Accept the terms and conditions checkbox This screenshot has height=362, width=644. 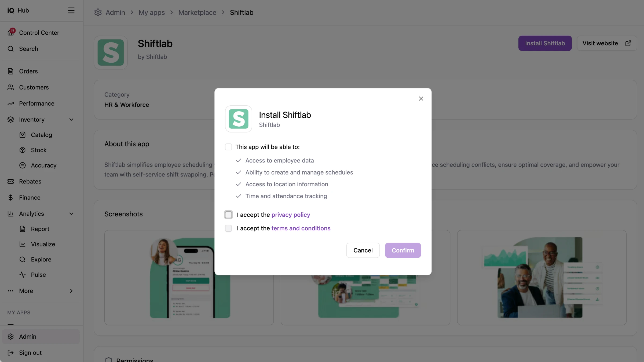[x=228, y=228]
